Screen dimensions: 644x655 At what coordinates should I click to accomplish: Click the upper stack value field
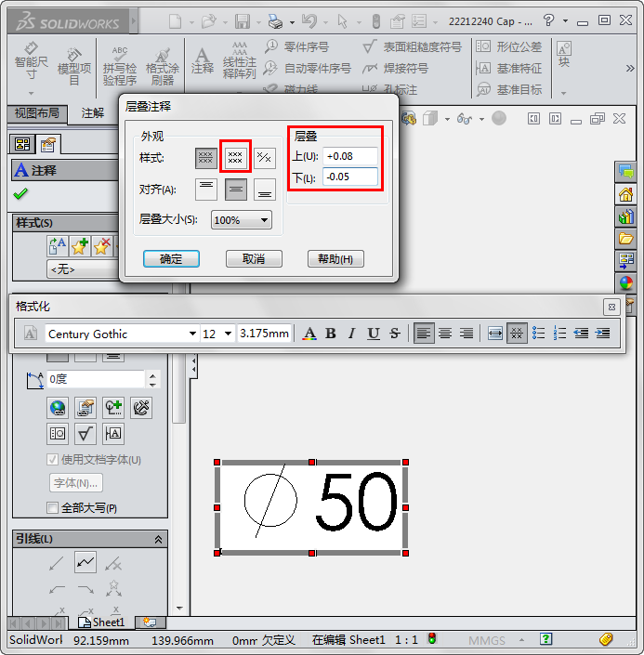350,156
